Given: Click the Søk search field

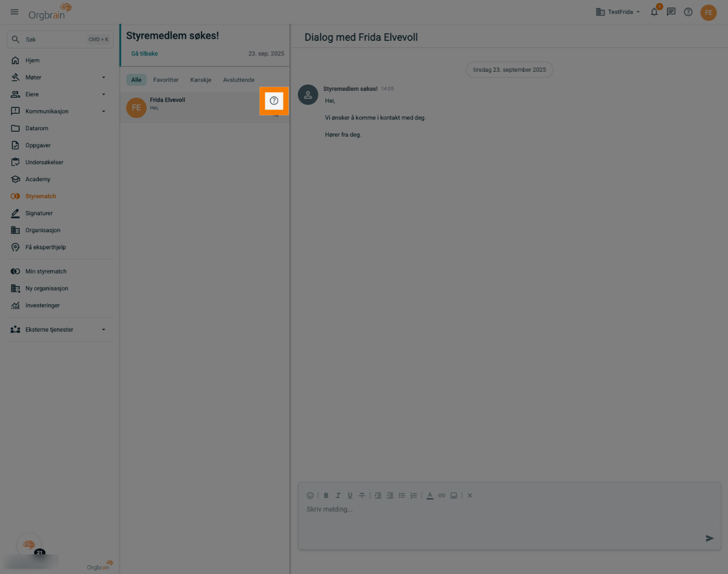Looking at the screenshot, I should [x=60, y=39].
